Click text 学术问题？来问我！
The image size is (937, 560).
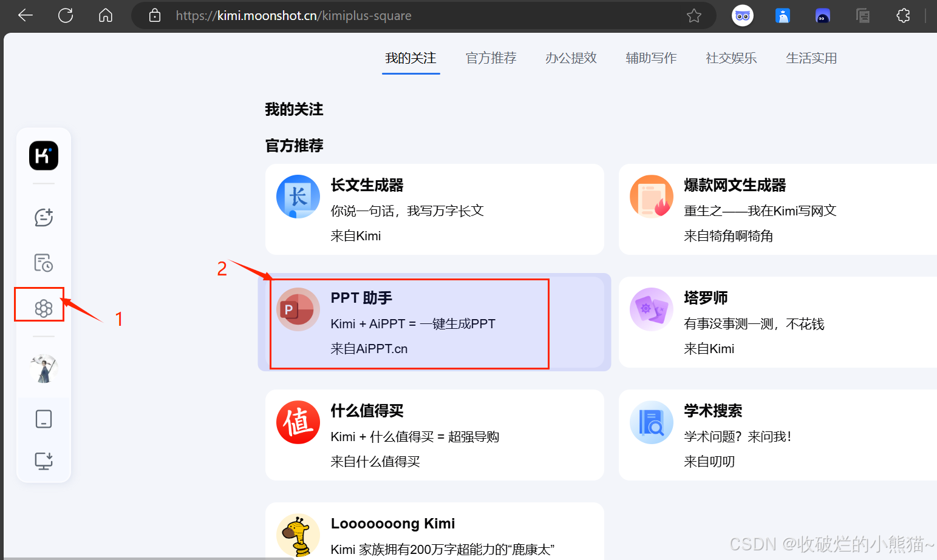[738, 437]
